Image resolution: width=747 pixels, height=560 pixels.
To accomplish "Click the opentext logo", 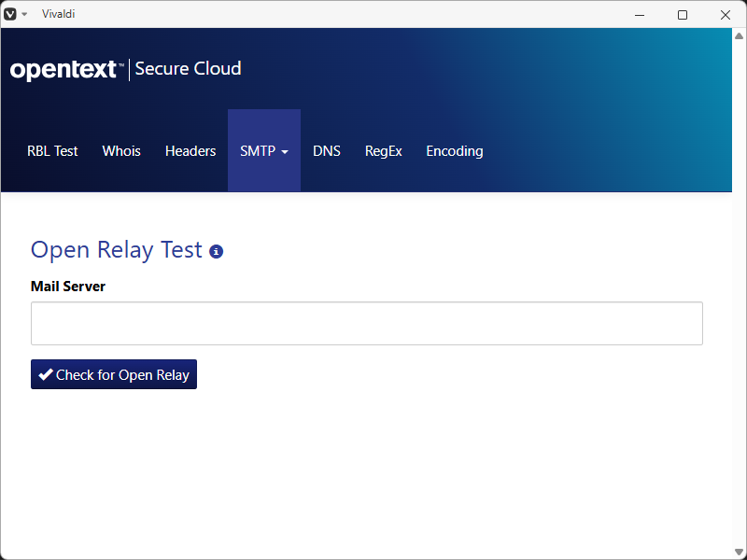I will click(65, 69).
